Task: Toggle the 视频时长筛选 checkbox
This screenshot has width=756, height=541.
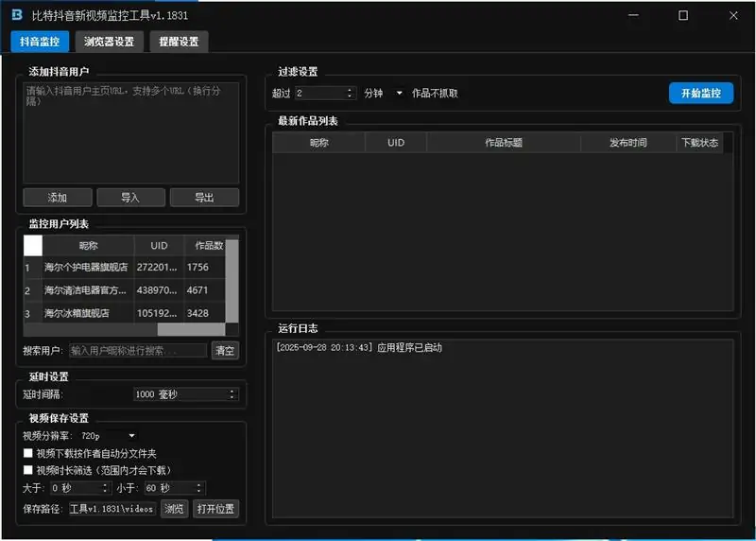Action: pos(28,470)
